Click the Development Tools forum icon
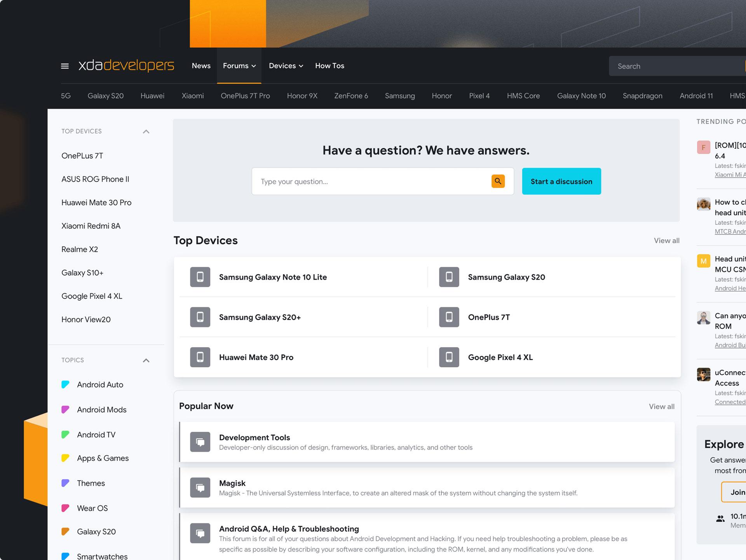This screenshot has height=560, width=746. click(x=200, y=442)
